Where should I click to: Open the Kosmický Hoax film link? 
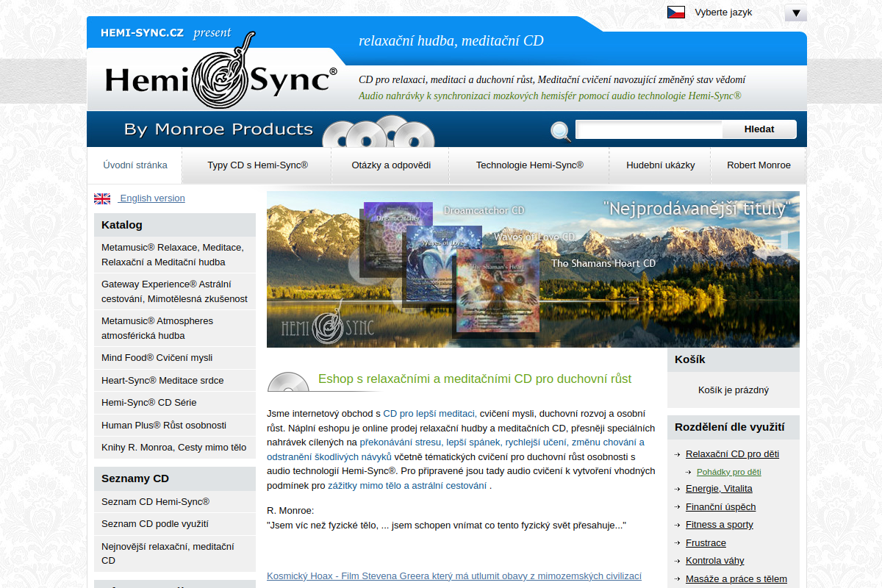coord(454,576)
